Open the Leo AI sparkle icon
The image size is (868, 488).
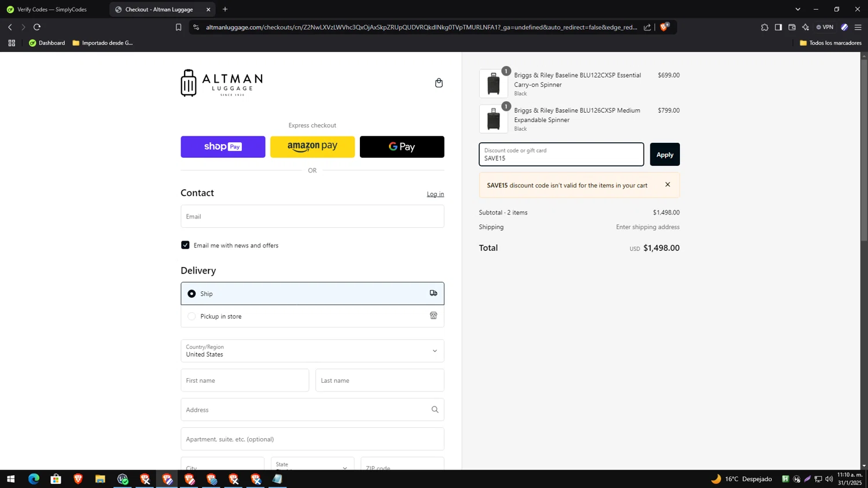pos(806,27)
